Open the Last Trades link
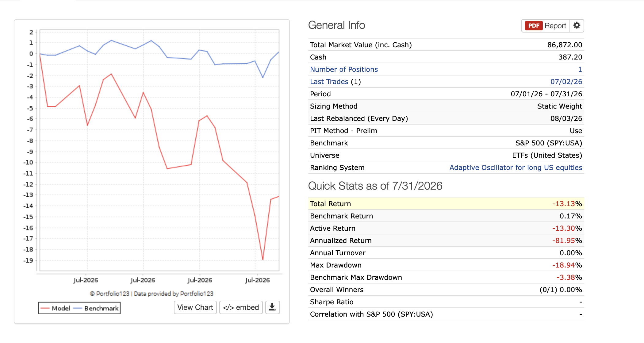This screenshot has height=343, width=644. pos(329,82)
